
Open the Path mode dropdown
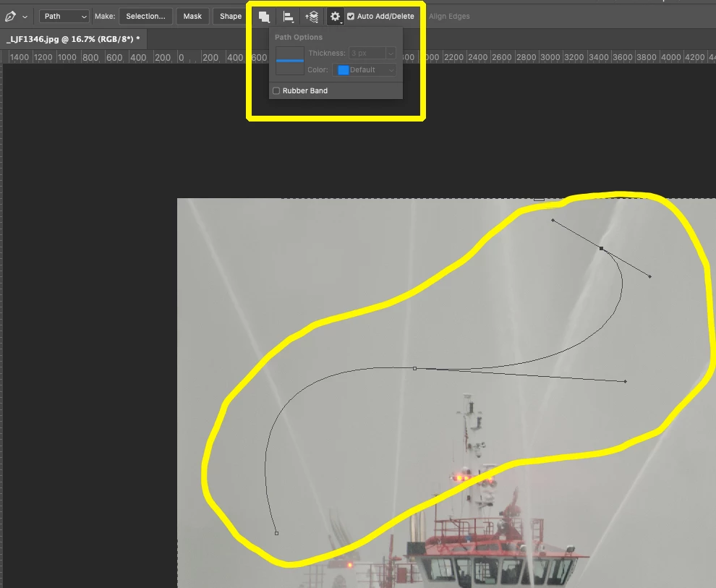64,17
